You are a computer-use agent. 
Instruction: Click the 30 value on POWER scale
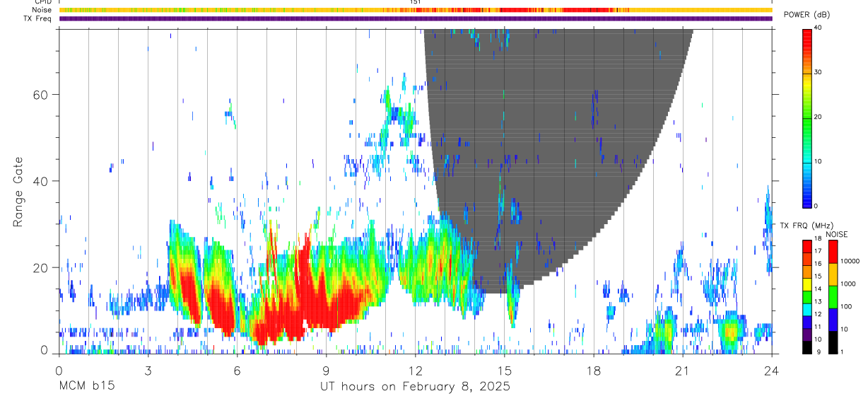[818, 73]
